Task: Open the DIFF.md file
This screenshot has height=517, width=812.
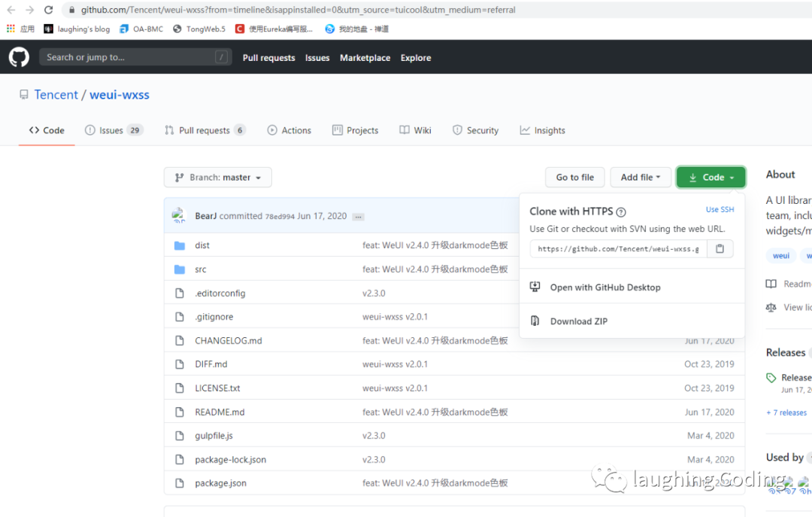Action: click(211, 364)
